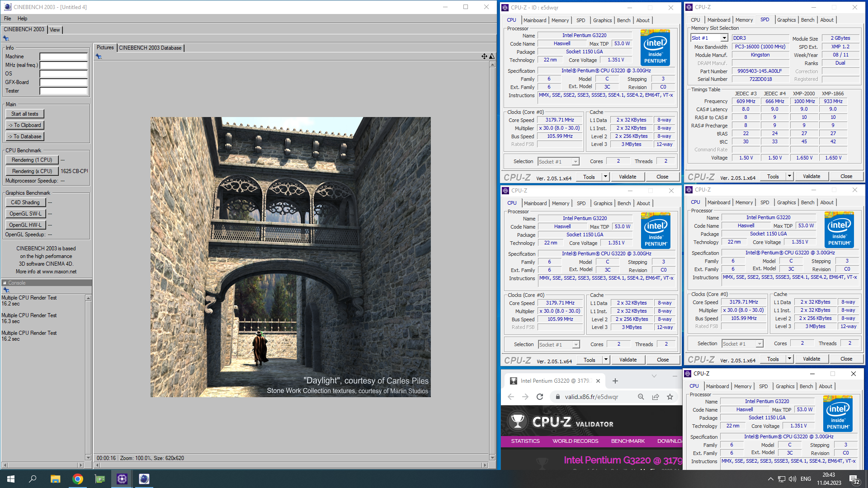Click the Console panel vertical scrollbar
This screenshot has height=488, width=868.
(88, 378)
